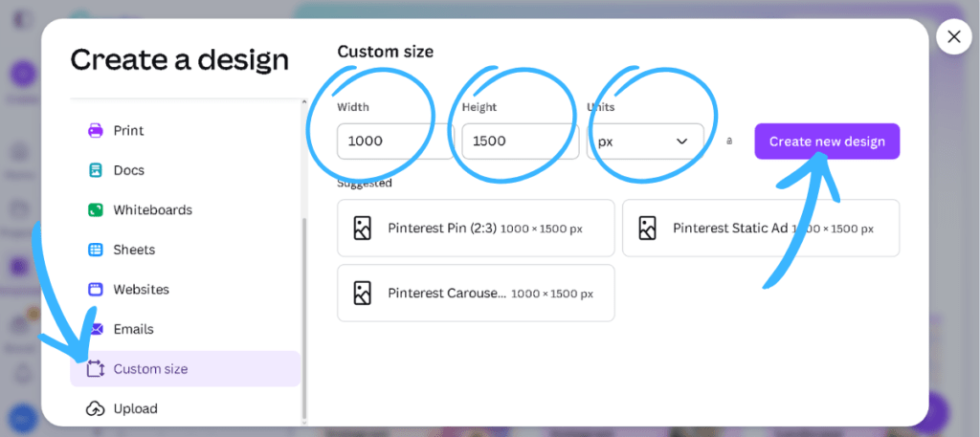Click the Websites category icon
This screenshot has width=980, height=437.
[95, 289]
